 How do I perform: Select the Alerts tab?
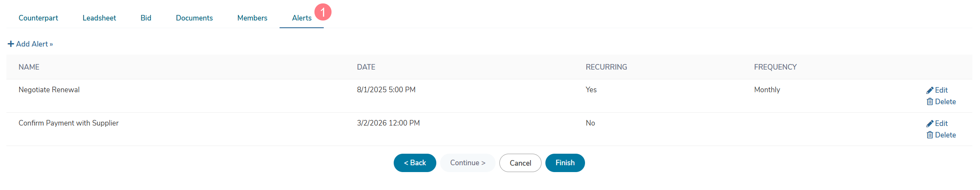(302, 18)
